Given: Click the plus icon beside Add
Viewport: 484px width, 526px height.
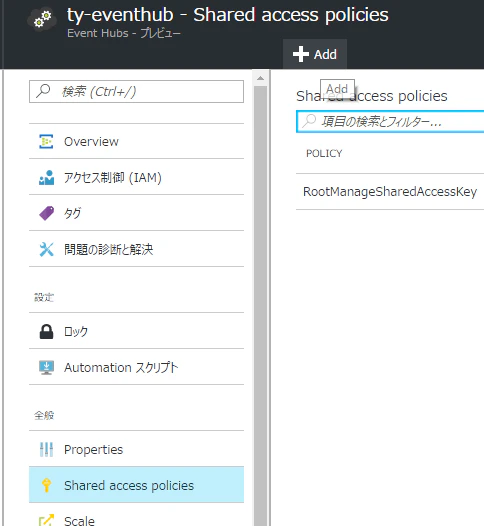Looking at the screenshot, I should tap(301, 54).
